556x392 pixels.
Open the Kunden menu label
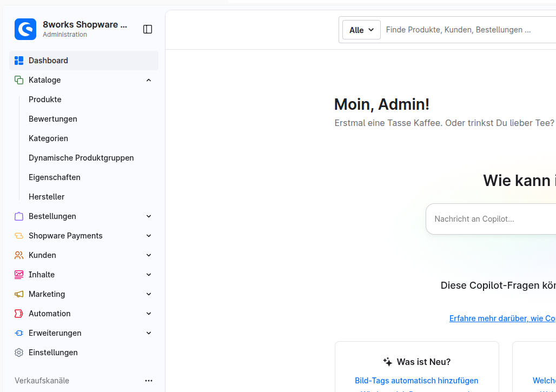tap(42, 255)
